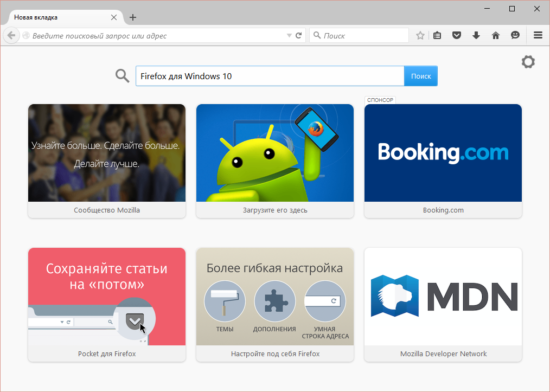Viewport: 550px width, 392px height.
Task: Open the Downloads arrow icon
Action: [x=476, y=35]
